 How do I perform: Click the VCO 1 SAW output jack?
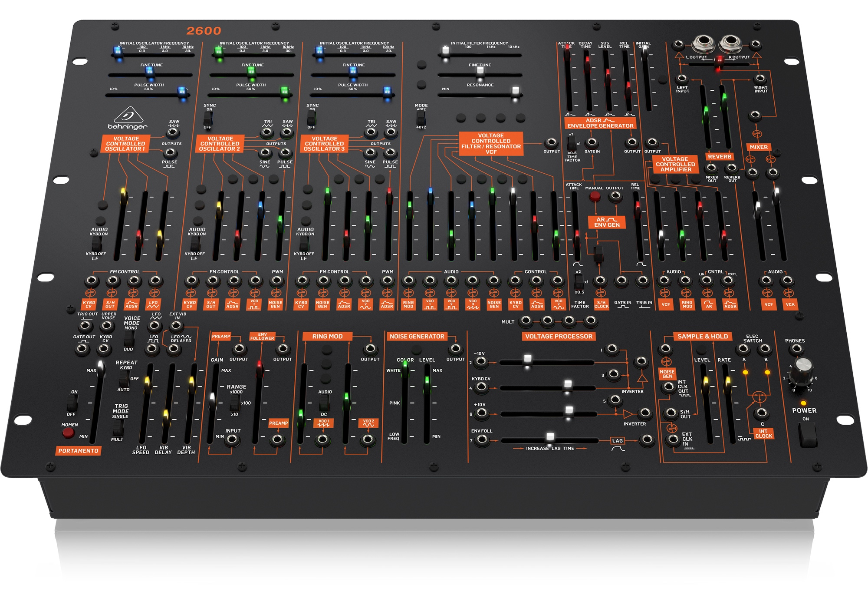pyautogui.click(x=173, y=132)
